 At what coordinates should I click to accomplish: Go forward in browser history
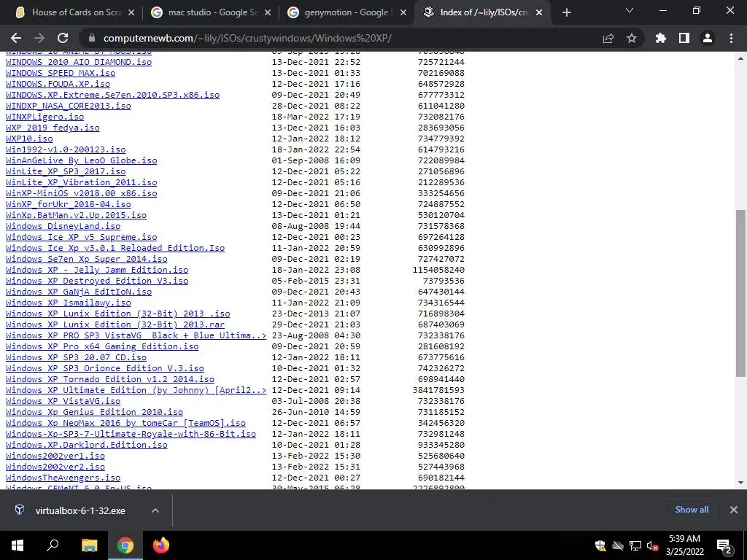(x=39, y=38)
